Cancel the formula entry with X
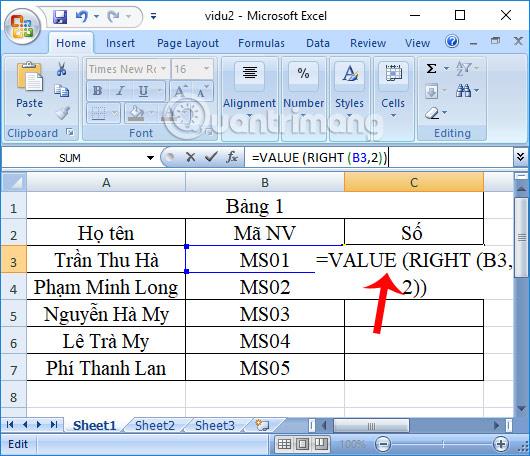This screenshot has width=530, height=456. 191,157
